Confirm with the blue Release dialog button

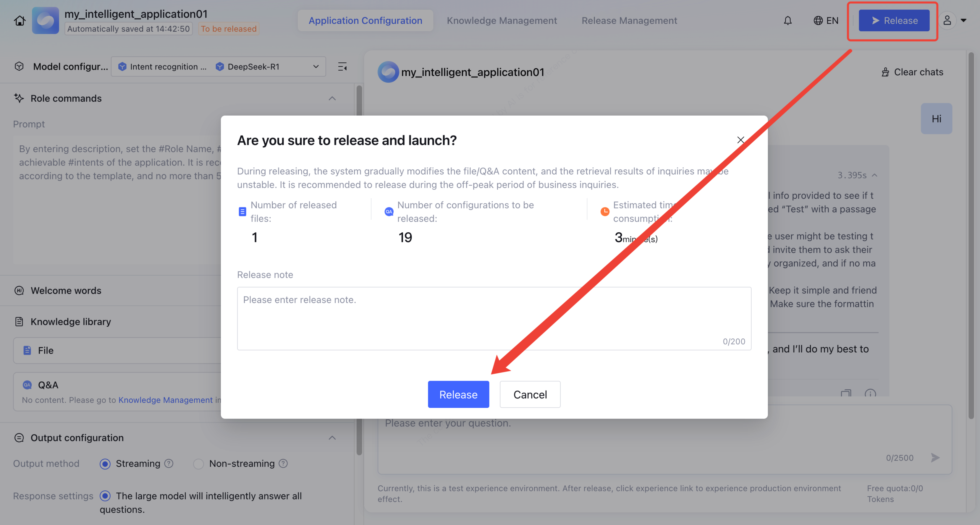tap(458, 395)
